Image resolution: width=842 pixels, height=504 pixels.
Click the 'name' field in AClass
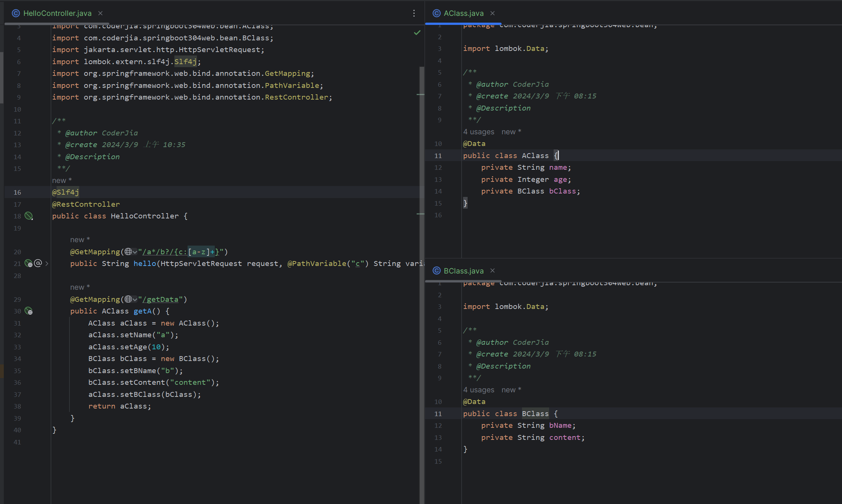click(x=558, y=167)
